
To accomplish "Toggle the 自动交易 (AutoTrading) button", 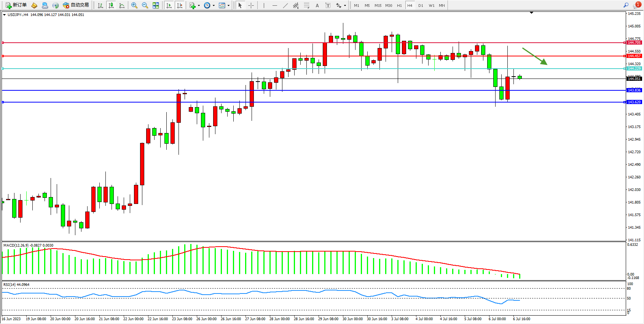I will point(76,5).
